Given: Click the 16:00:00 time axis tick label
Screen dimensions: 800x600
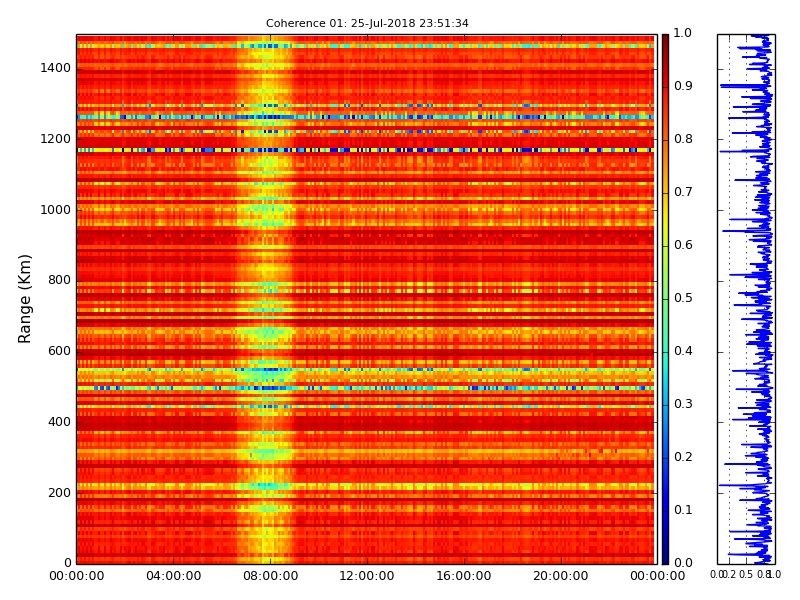Looking at the screenshot, I should tap(464, 576).
